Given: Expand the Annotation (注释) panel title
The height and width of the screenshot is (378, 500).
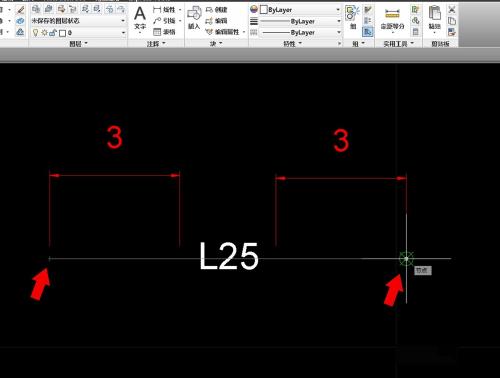Looking at the screenshot, I should point(156,44).
